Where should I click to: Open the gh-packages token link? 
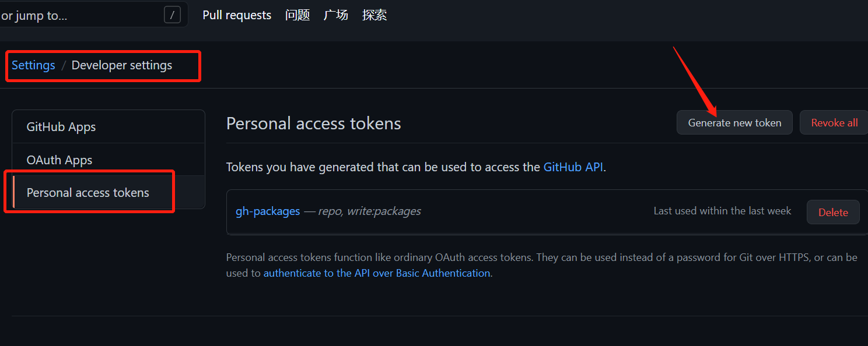click(x=268, y=211)
